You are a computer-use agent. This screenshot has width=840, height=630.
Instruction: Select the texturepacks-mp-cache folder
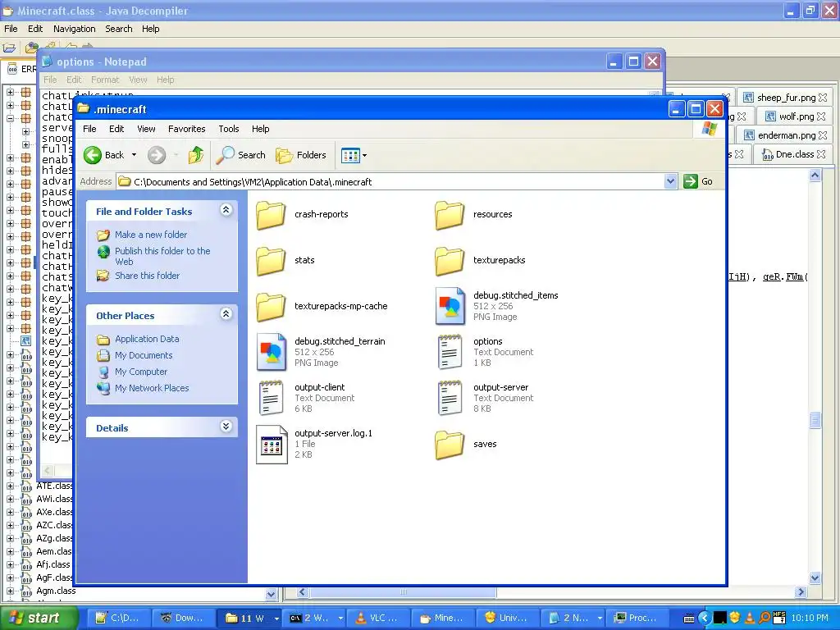coord(322,307)
